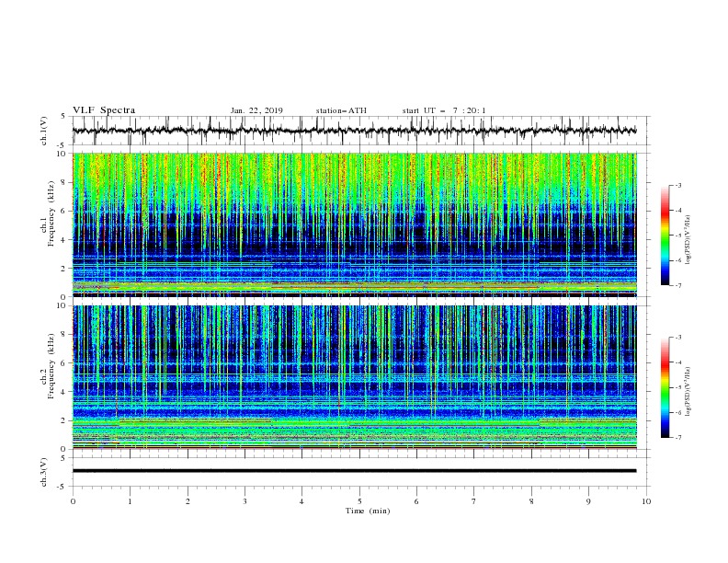Click the 'ch.3(V)' axis label
The image size is (728, 563).
[44, 472]
